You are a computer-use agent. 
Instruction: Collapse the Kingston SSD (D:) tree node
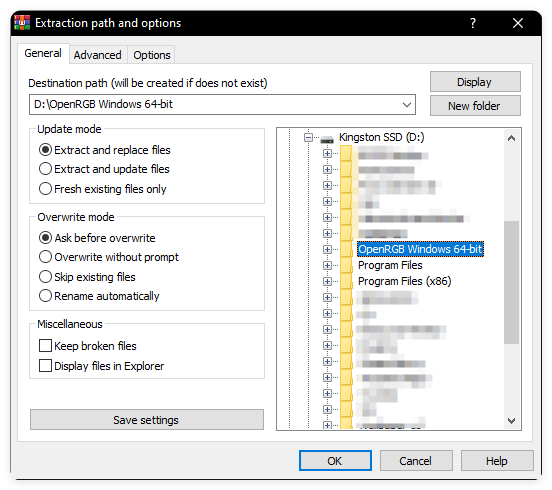click(308, 137)
